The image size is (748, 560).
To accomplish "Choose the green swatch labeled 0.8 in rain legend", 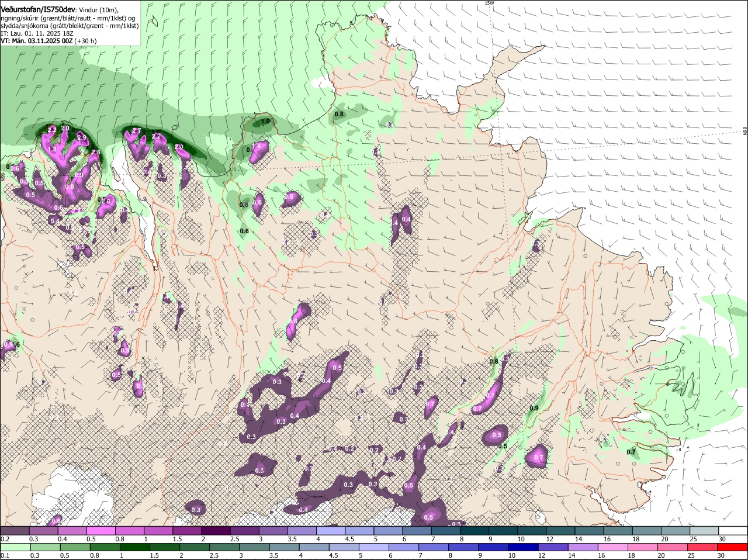I will (105, 547).
